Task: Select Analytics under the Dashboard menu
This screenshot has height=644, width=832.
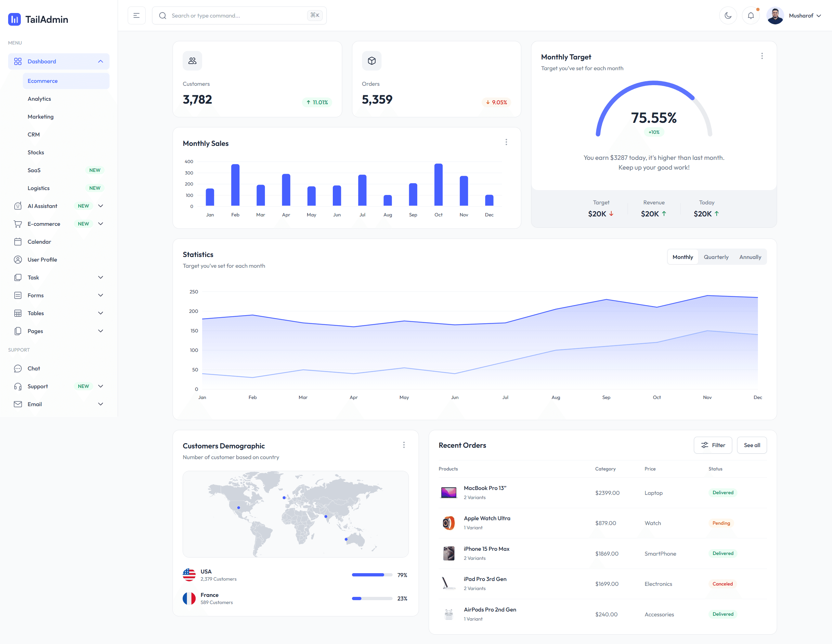Action: 39,99
